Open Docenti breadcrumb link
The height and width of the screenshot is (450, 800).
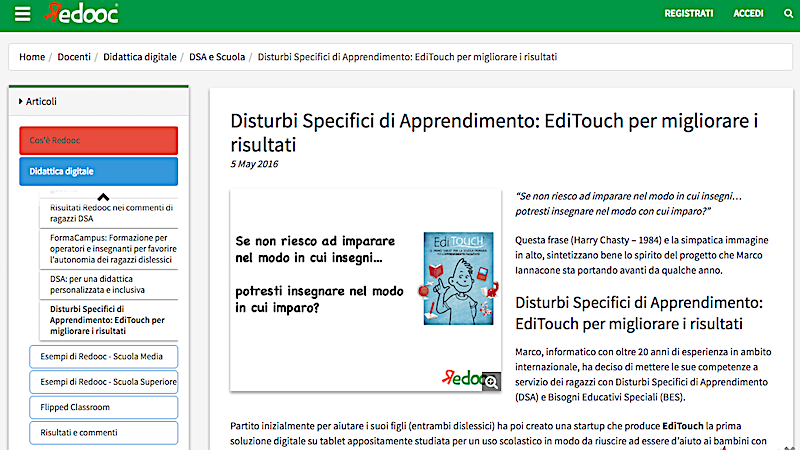(x=74, y=57)
